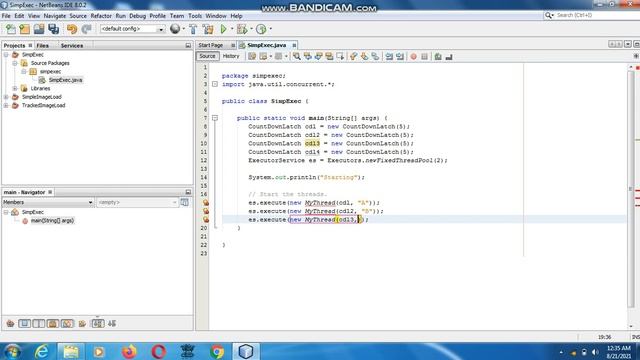Image resolution: width=640 pixels, height=360 pixels.
Task: Switch to the Source editor view
Action: [207, 56]
